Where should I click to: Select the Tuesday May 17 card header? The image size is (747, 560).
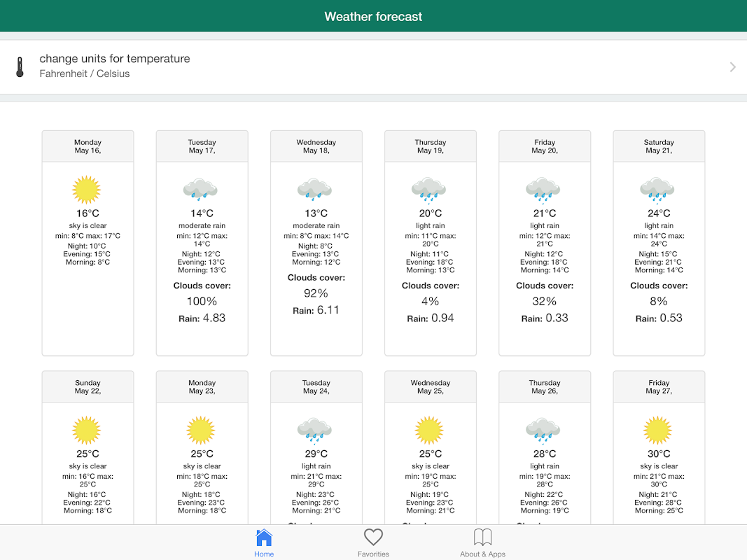click(x=202, y=146)
